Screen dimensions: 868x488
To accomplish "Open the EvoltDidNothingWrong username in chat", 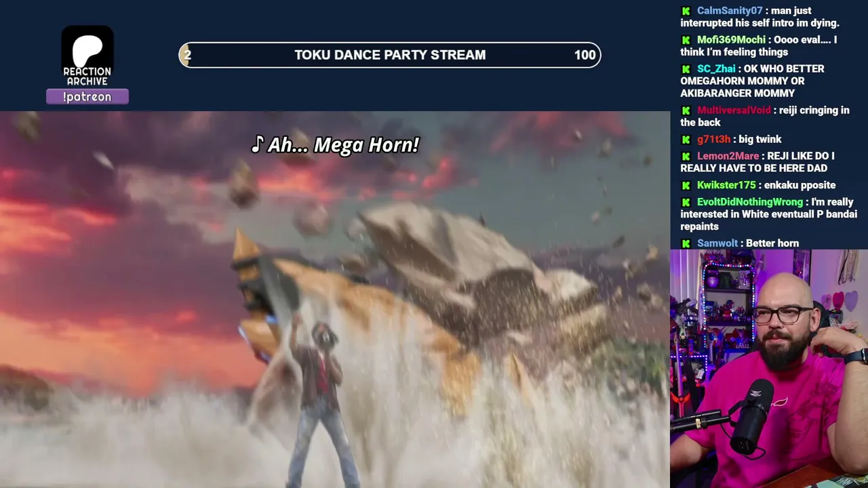I will coord(750,203).
